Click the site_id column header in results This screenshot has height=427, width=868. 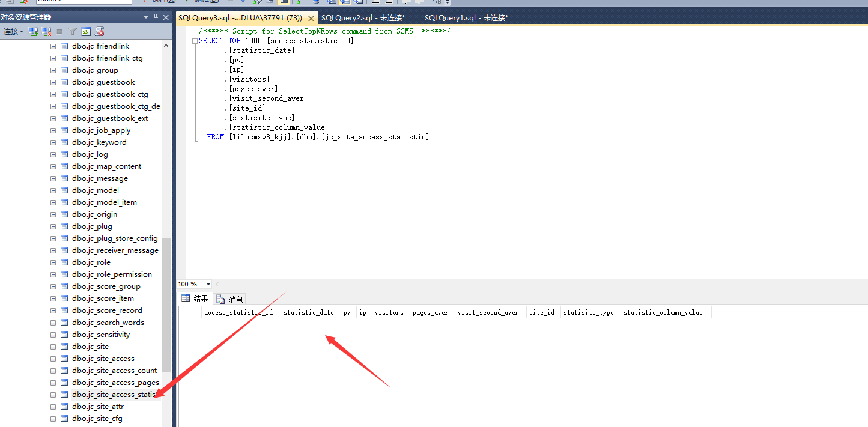(544, 312)
